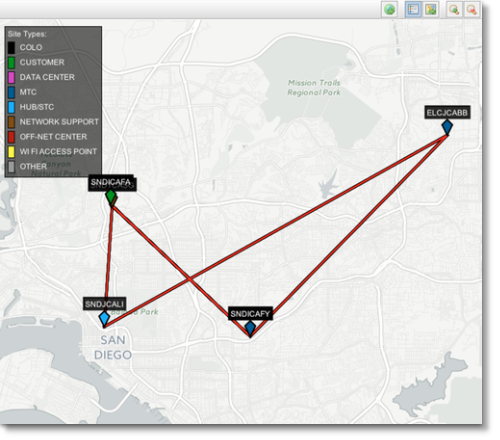This screenshot has width=500, height=440.
Task: Select the SNDJCALI hub marker
Action: click(x=104, y=318)
